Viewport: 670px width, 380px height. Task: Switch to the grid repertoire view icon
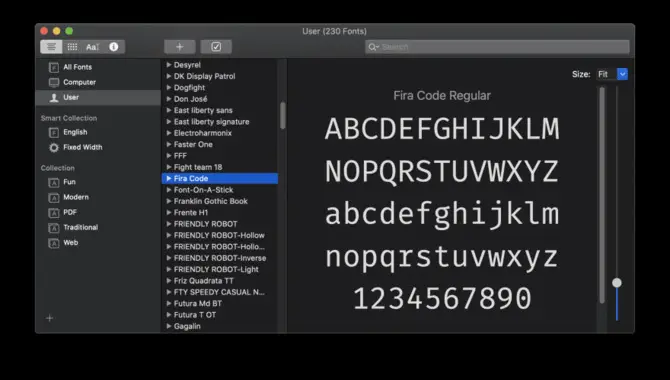[72, 47]
